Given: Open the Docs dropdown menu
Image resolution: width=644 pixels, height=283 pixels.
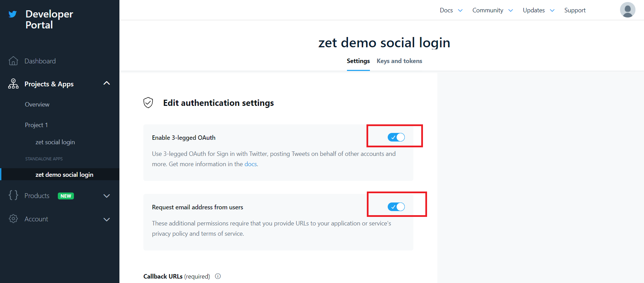Looking at the screenshot, I should tap(451, 10).
